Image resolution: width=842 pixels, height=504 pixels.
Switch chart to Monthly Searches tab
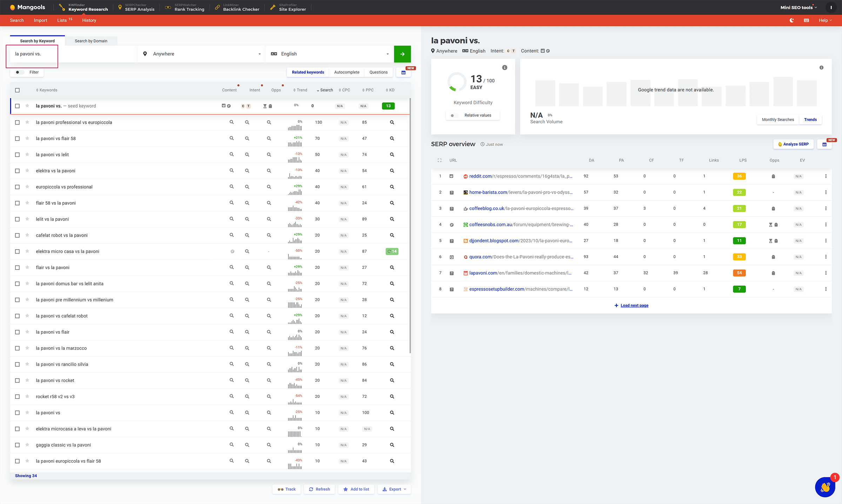tap(778, 120)
